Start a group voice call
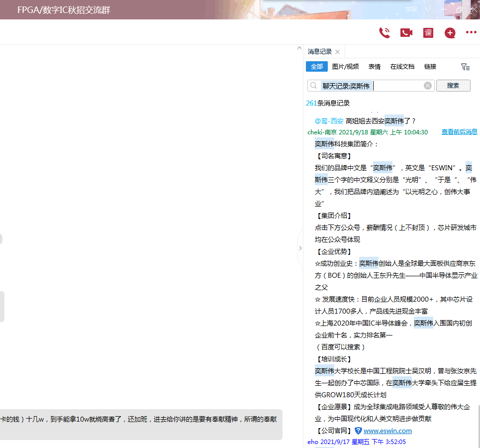Image resolution: width=480 pixels, height=448 pixels. pyautogui.click(x=384, y=32)
